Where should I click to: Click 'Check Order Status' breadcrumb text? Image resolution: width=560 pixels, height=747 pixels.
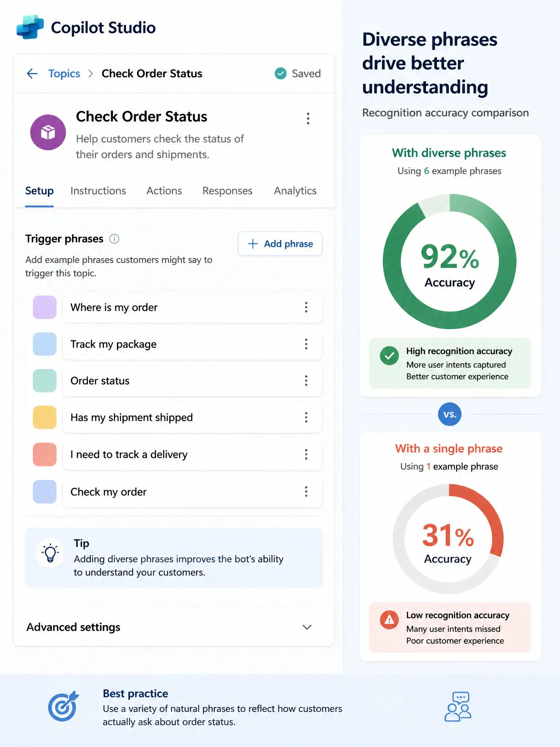(152, 74)
